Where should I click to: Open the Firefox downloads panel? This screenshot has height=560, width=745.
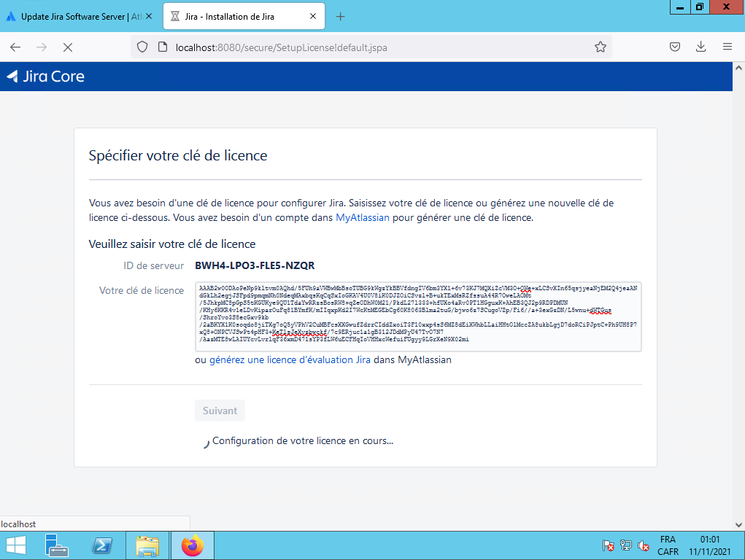700,47
